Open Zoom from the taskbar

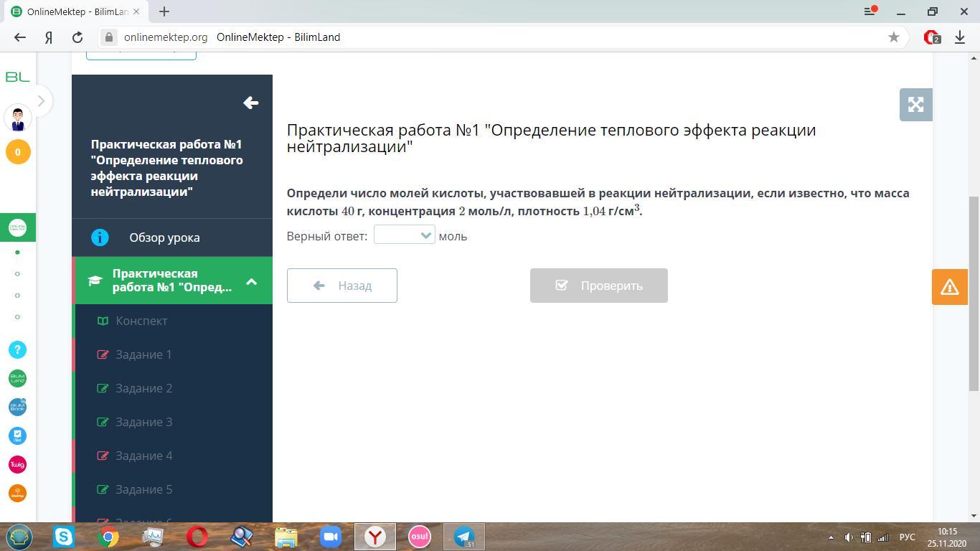click(x=331, y=537)
